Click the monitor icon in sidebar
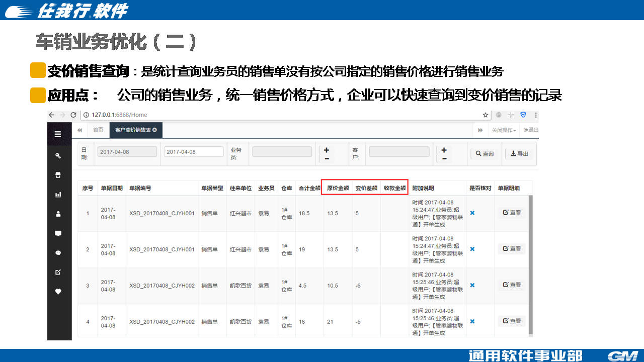Viewport: 644px width, 362px height. (x=58, y=233)
